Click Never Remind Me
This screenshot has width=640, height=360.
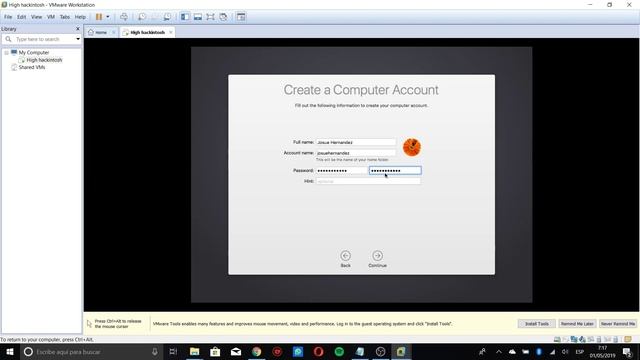click(618, 324)
